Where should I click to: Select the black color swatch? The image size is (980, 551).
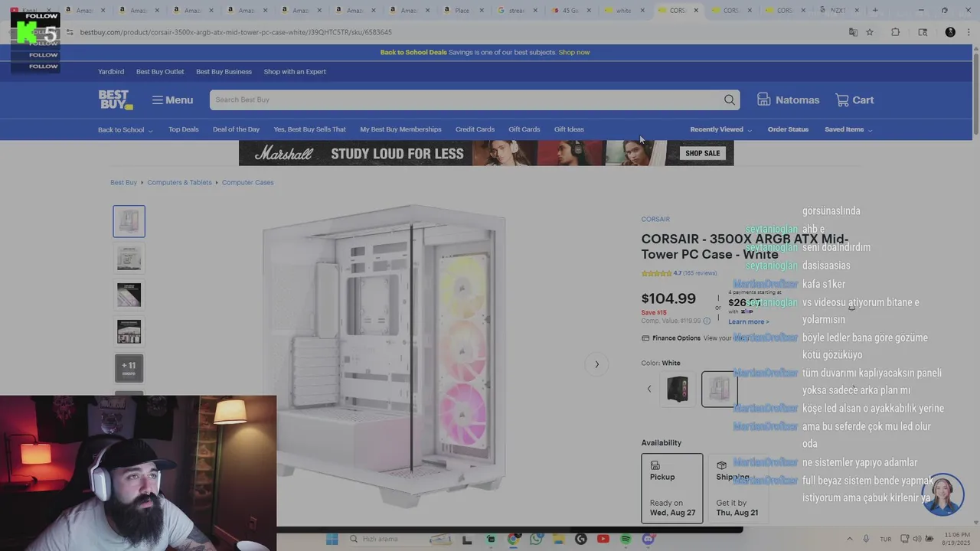[678, 389]
